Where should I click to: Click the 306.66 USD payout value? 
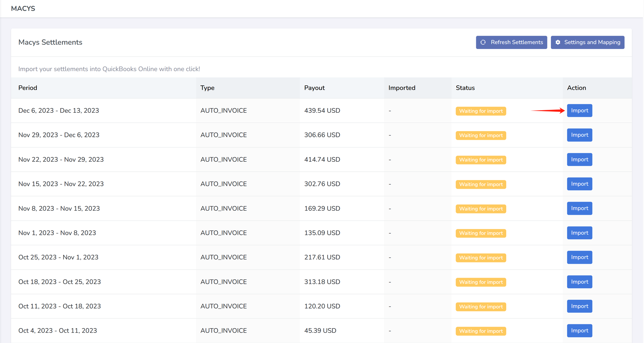tap(322, 135)
